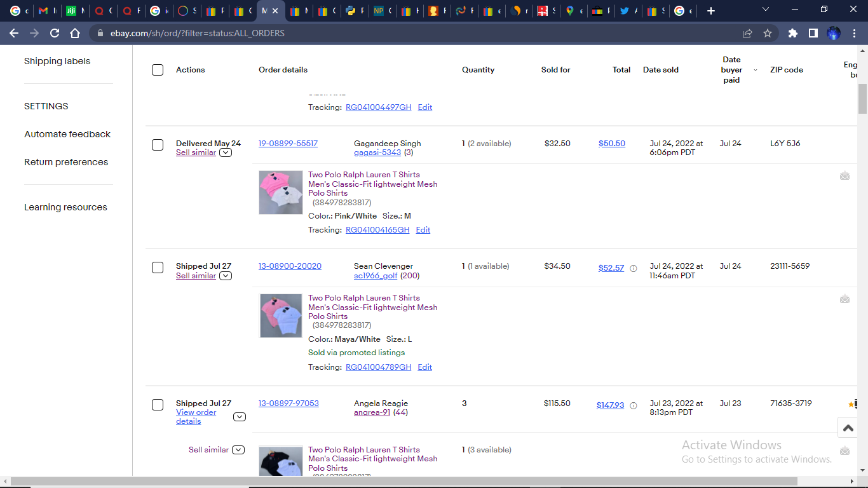
Task: Check the box for order 19-08899-55517
Action: tap(158, 145)
